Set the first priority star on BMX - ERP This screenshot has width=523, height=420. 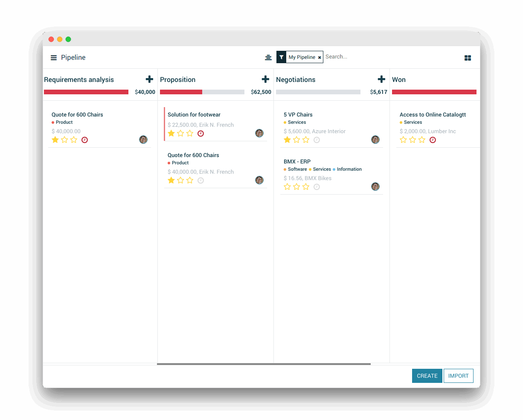pyautogui.click(x=287, y=187)
